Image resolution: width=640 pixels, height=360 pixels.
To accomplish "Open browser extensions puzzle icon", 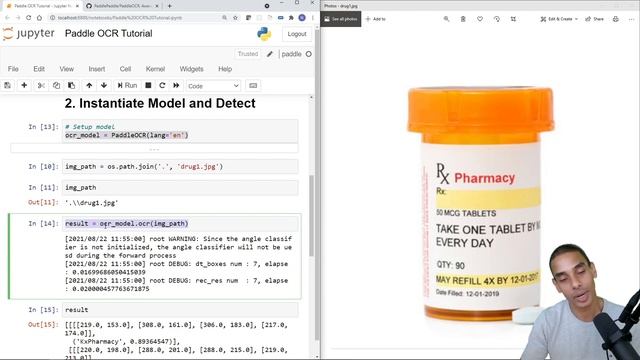I will point(291,18).
